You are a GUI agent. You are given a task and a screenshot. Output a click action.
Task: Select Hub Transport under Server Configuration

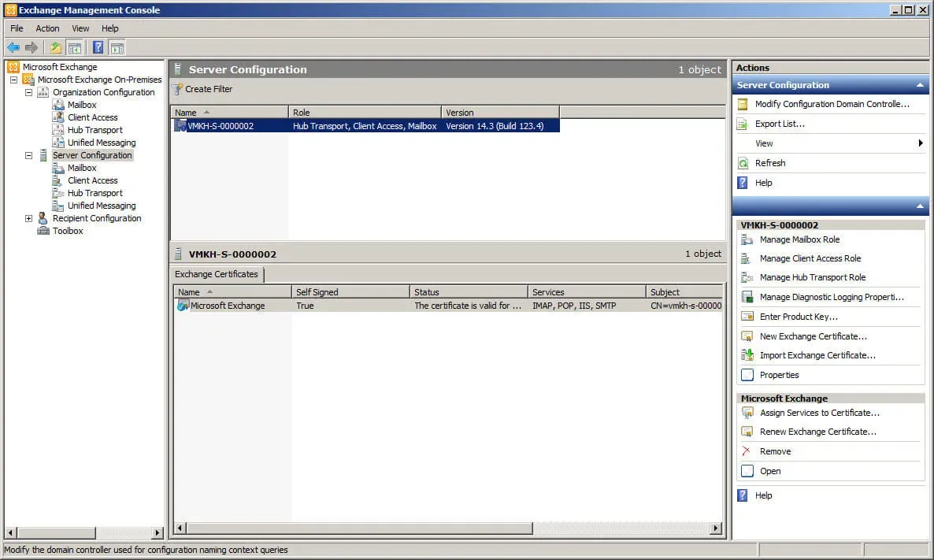(95, 193)
